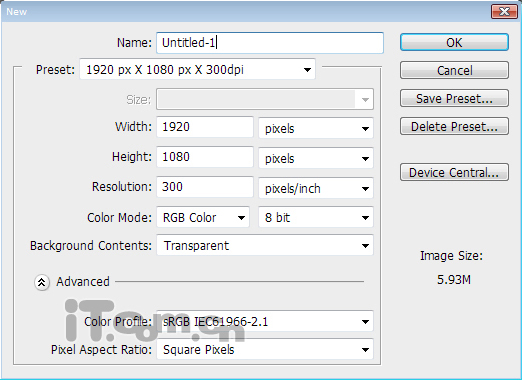Screen dimensions: 522x380
Task: Open the Height units dropdown
Action: (316, 158)
